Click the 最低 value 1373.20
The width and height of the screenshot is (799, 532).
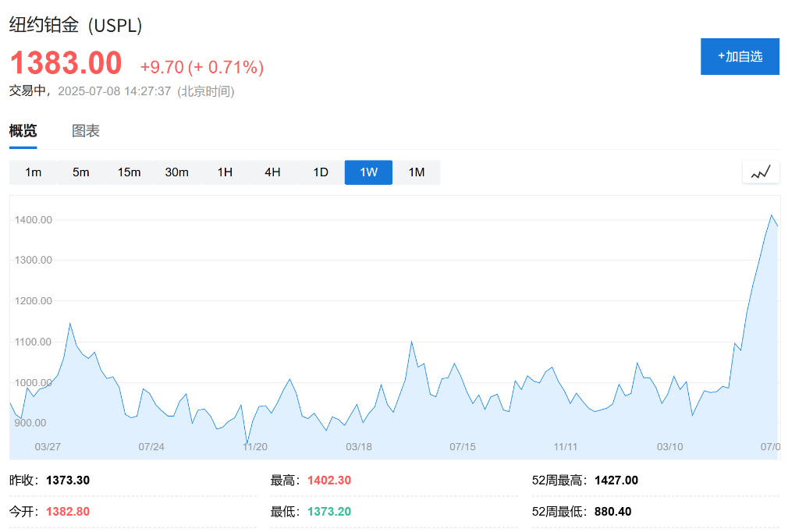(328, 511)
